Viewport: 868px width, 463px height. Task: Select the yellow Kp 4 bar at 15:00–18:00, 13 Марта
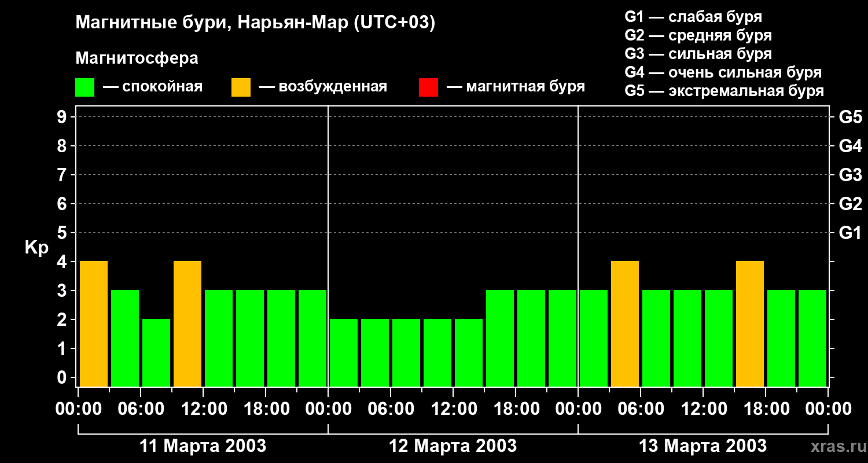[x=750, y=324]
